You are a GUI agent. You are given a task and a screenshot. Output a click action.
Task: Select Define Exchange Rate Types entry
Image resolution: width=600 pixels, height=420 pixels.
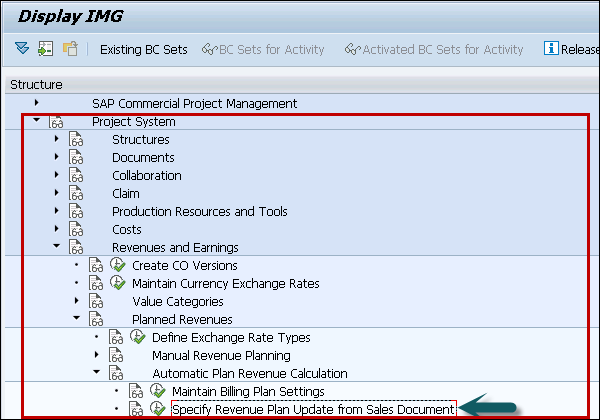point(231,337)
